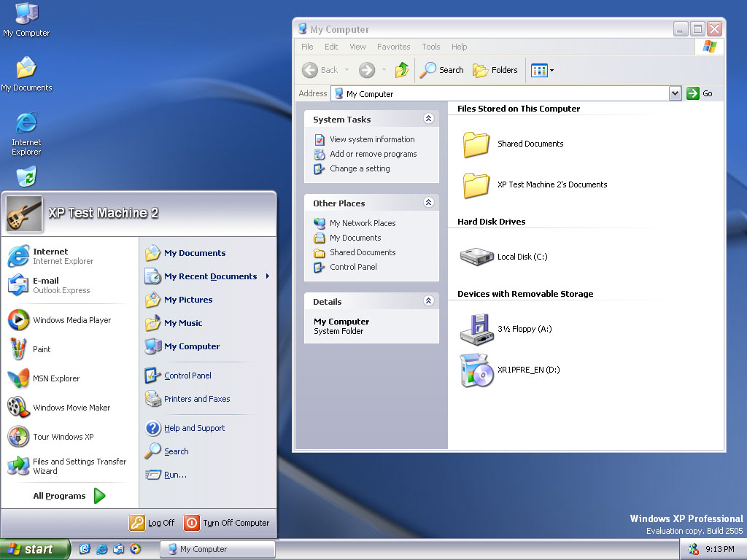Viewport: 747px width, 560px height.
Task: Open the Views dropdown button
Action: pos(542,70)
